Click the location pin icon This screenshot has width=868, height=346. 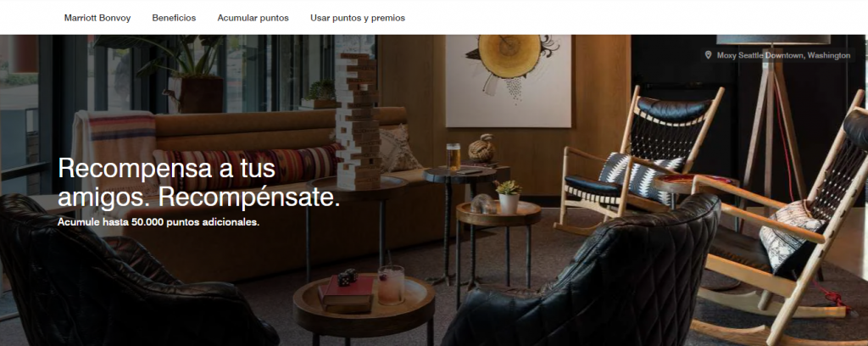tap(708, 55)
